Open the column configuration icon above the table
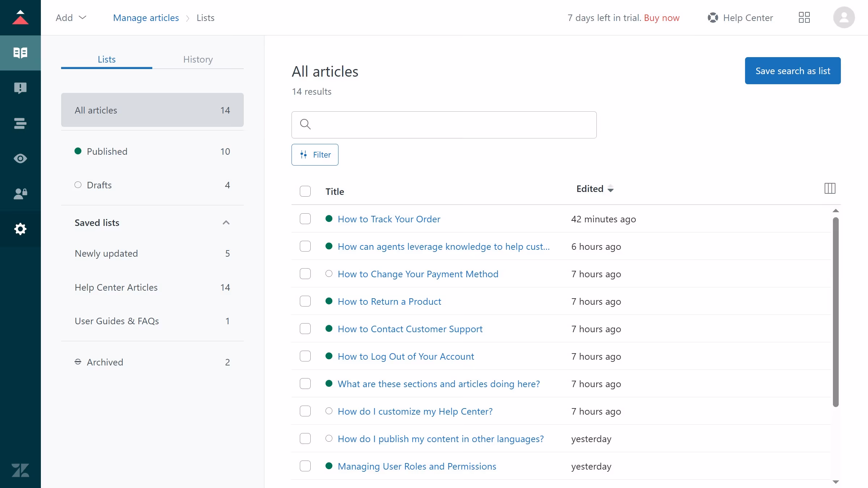The width and height of the screenshot is (868, 488). click(830, 188)
